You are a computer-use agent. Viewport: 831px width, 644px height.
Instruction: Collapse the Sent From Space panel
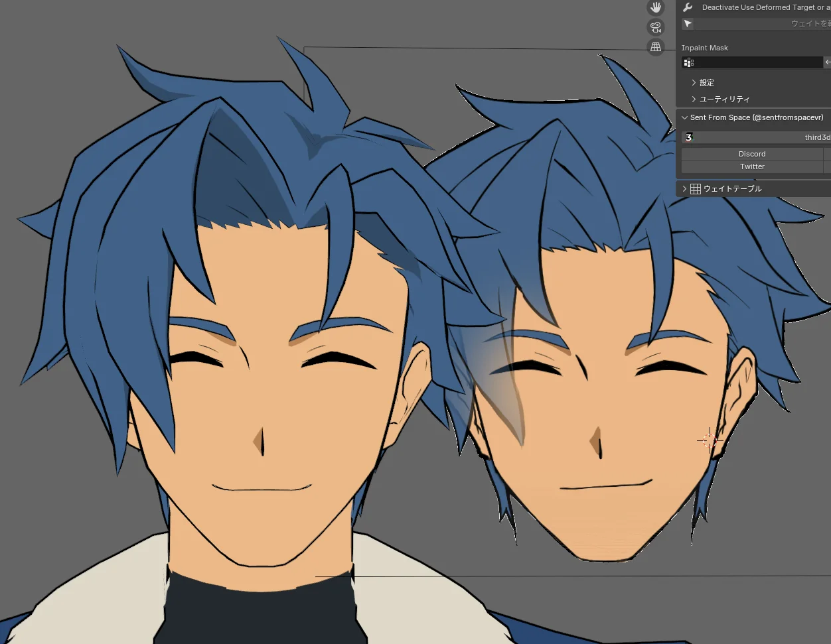(x=685, y=118)
